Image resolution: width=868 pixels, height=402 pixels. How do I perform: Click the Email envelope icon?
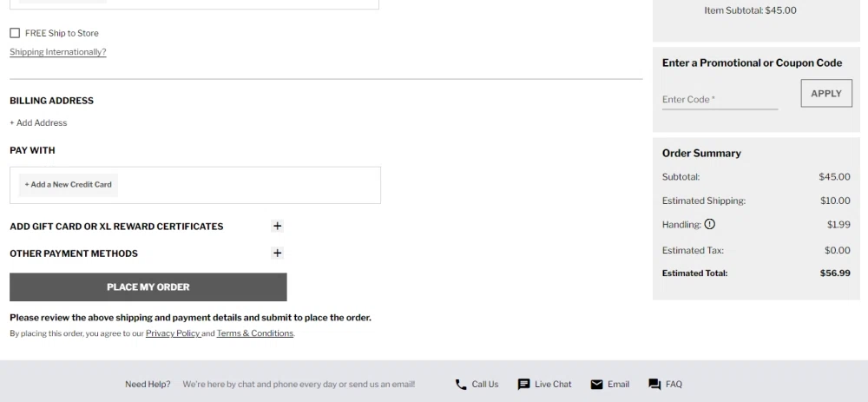tap(596, 385)
